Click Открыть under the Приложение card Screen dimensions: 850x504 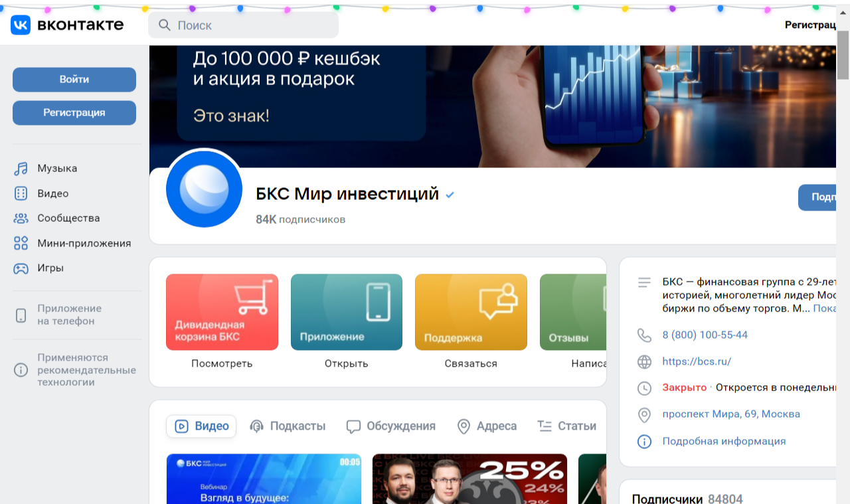click(x=347, y=363)
